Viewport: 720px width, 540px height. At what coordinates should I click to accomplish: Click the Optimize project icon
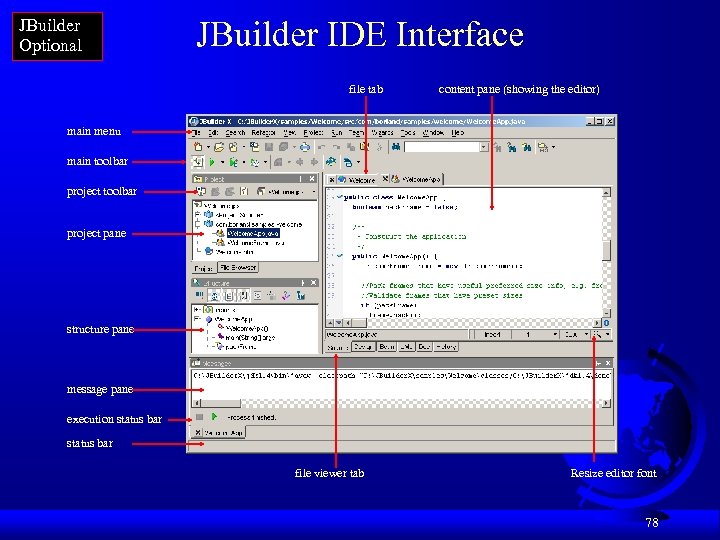(255, 162)
